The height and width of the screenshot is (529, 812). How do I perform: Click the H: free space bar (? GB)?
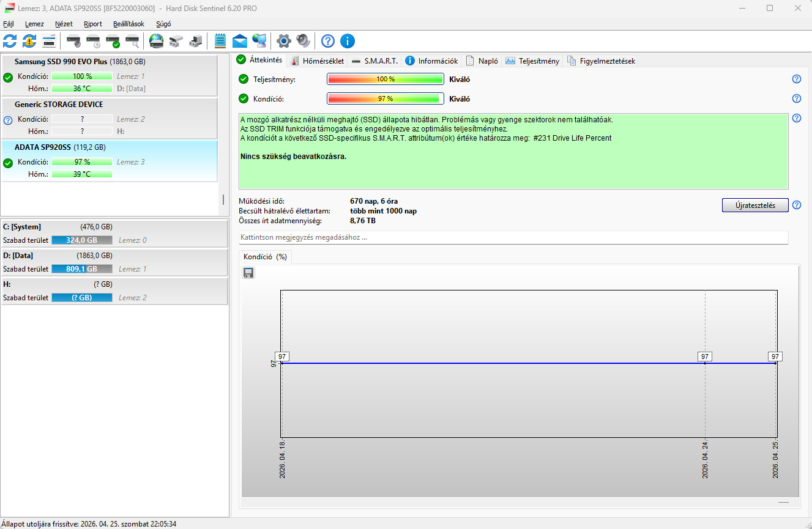pyautogui.click(x=82, y=297)
